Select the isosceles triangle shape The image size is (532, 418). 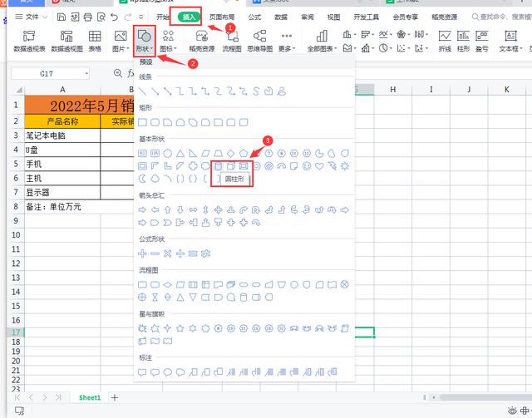(180, 154)
